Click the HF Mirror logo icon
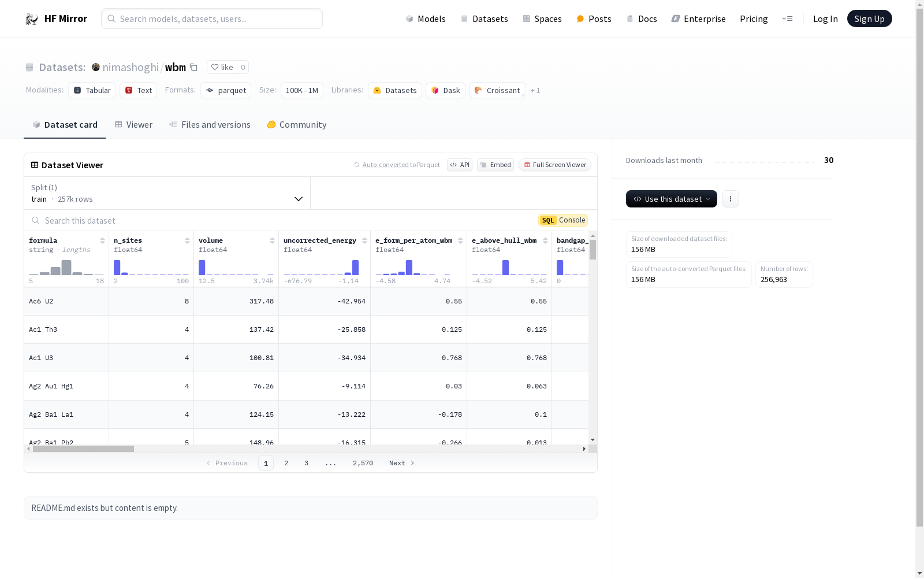Image resolution: width=924 pixels, height=578 pixels. [x=32, y=19]
